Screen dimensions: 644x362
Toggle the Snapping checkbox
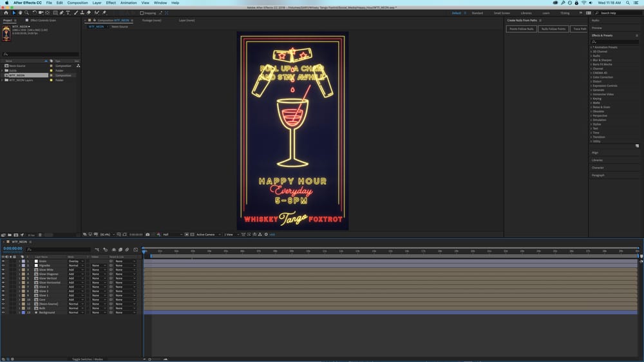pyautogui.click(x=142, y=13)
